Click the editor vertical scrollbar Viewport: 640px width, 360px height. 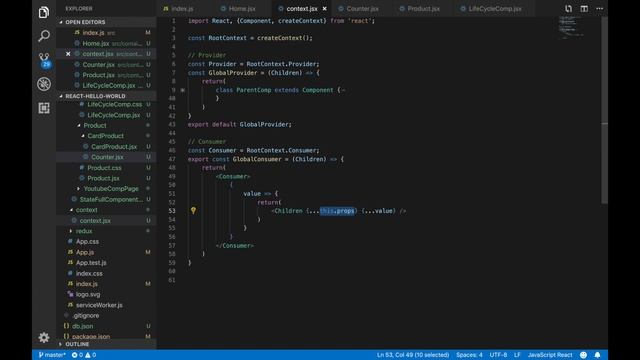coord(604,110)
